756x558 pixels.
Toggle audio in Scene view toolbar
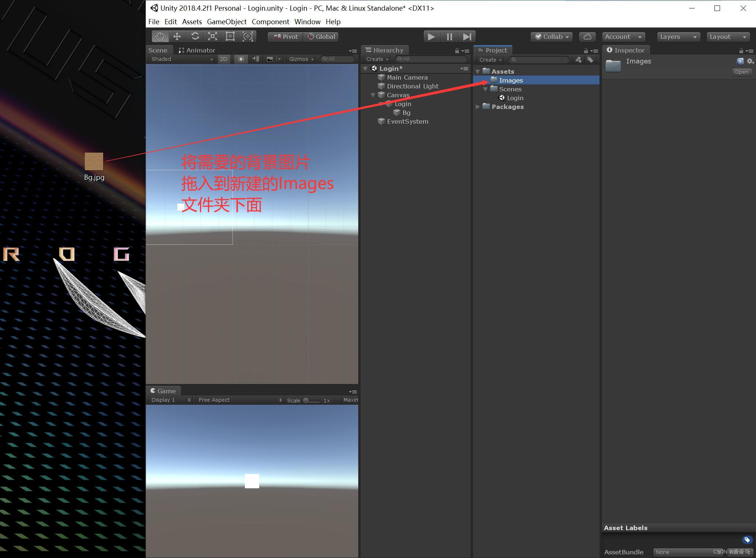(x=257, y=61)
